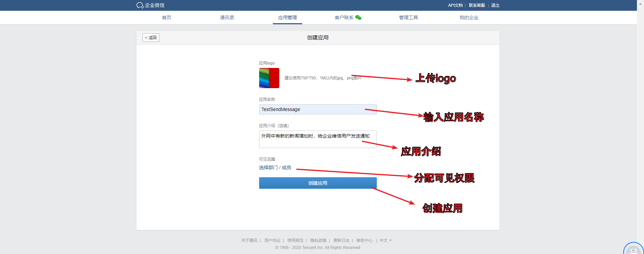The image size is (644, 254).
Task: Open the 使用规范 footer link
Action: pos(295,241)
